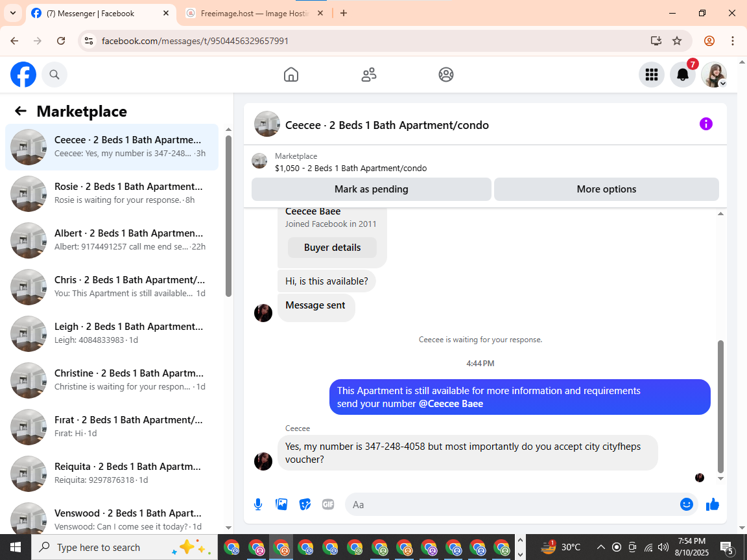Click the Windows taskbar search box
The width and height of the screenshot is (747, 560).
coord(124,547)
